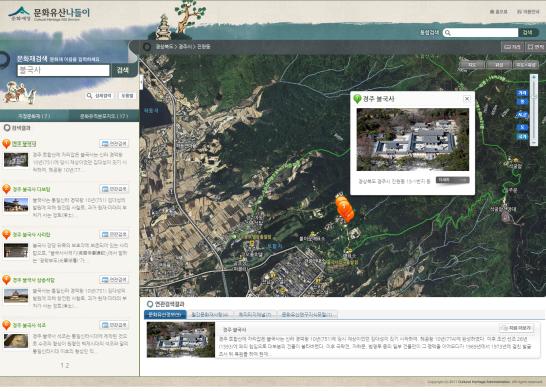Switch map to 지도+위성 hybrid mode
Viewport: 546px width, 391px height.
[526, 64]
